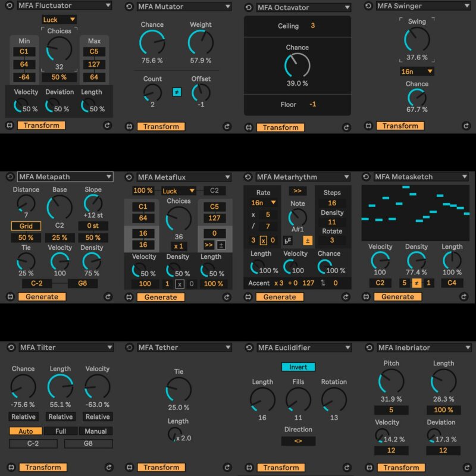Click reset icon beside MFA Mutator title

pyautogui.click(x=129, y=7)
